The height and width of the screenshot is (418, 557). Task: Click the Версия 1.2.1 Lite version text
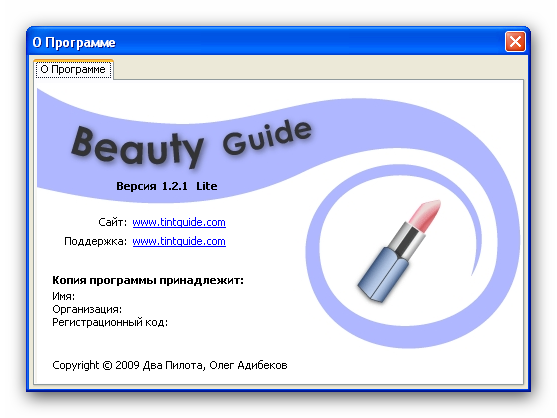click(167, 186)
